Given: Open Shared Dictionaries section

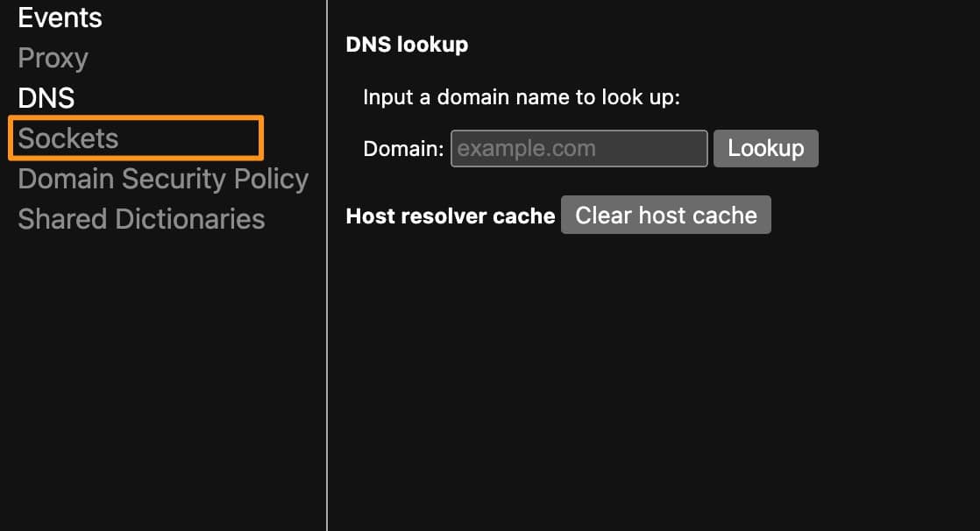Looking at the screenshot, I should (141, 219).
